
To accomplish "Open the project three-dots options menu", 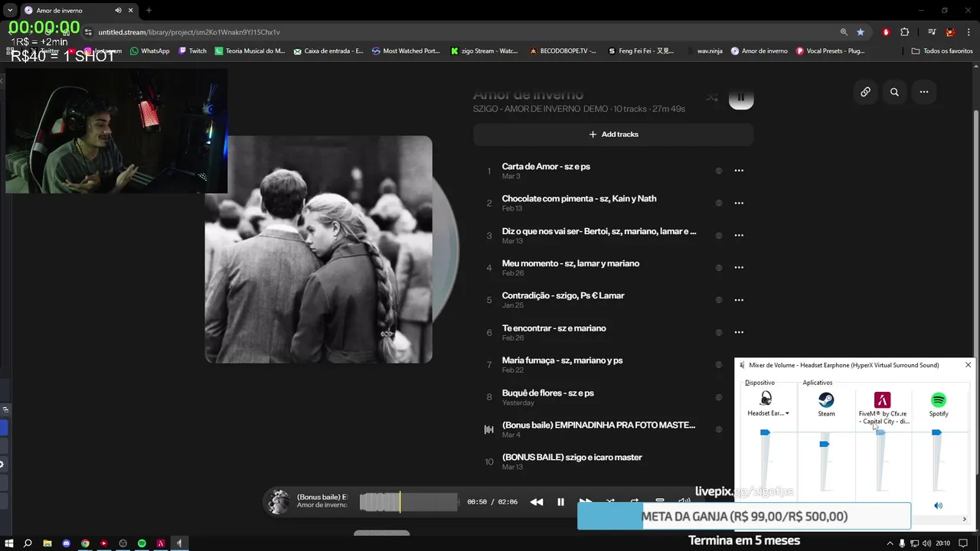I will [924, 92].
